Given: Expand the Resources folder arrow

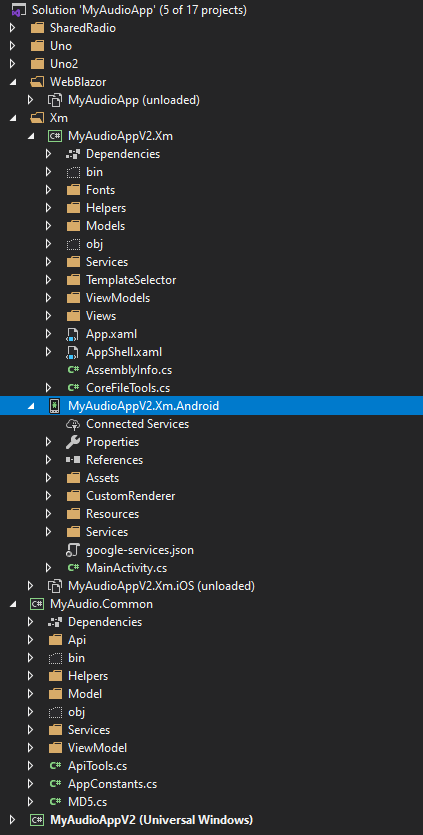Looking at the screenshot, I should (48, 514).
